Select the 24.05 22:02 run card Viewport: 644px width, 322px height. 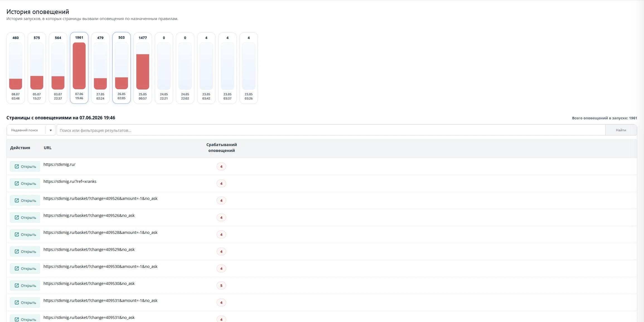(x=185, y=68)
